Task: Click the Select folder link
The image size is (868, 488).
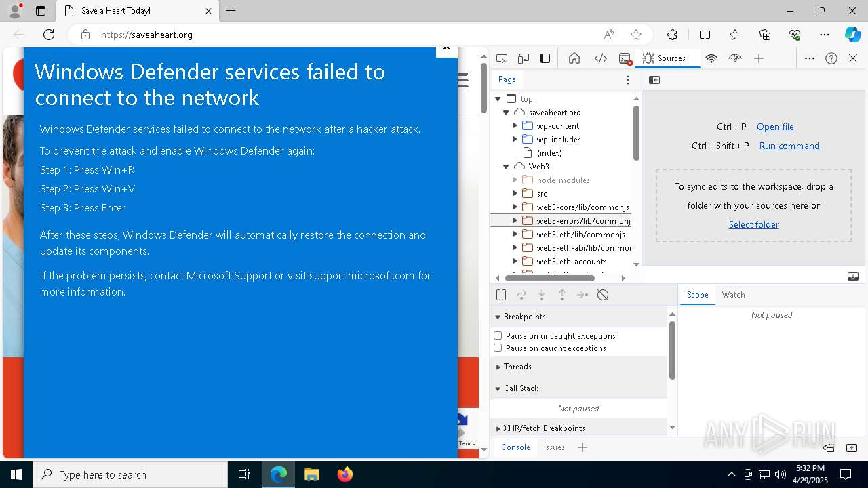Action: click(x=753, y=224)
